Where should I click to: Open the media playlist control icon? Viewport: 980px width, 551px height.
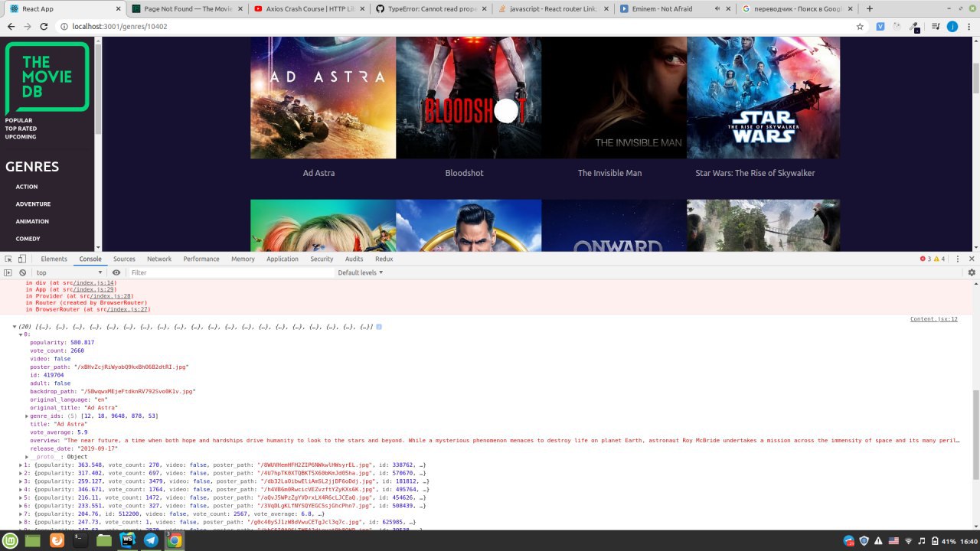point(936,26)
